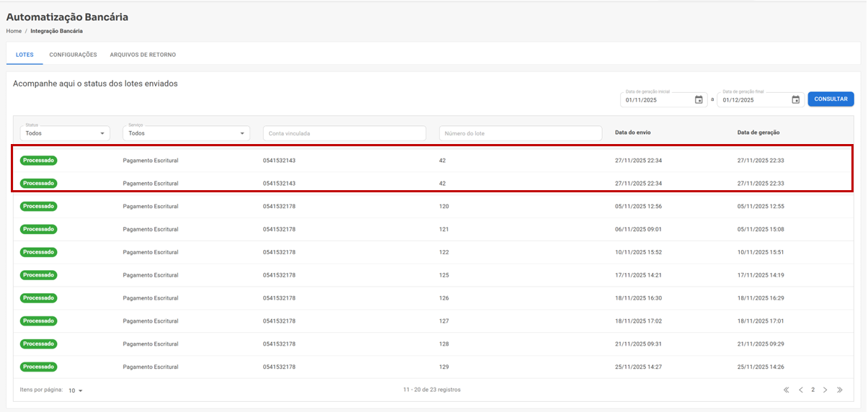Click generation date 18/11/2025 16:29
The image size is (868, 412).
761,298
